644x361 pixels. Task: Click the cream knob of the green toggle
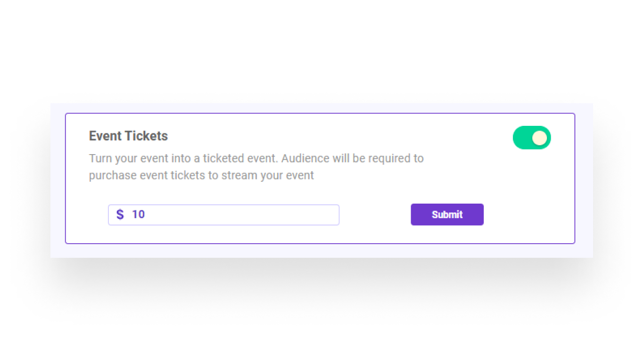pyautogui.click(x=539, y=138)
